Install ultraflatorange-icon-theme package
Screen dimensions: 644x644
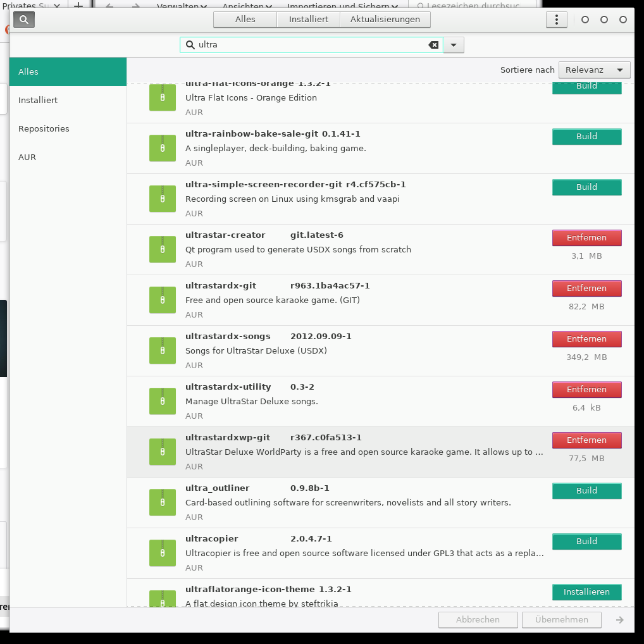pos(586,592)
